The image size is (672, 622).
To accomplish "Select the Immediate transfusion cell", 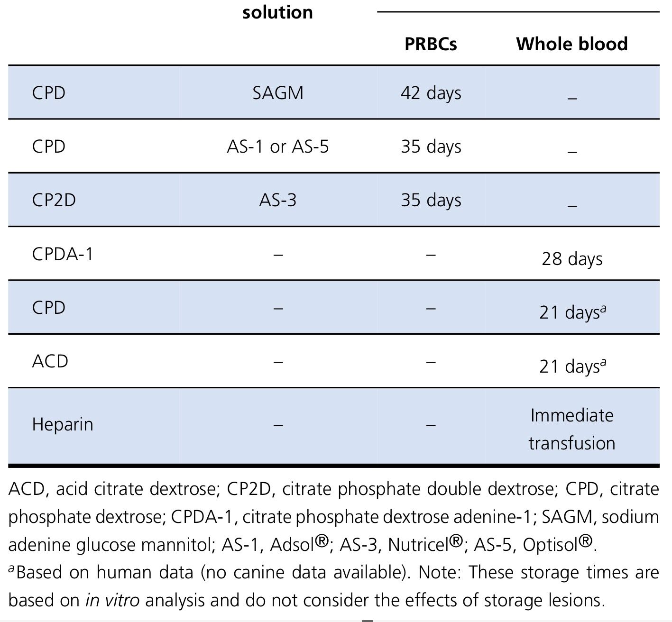I will tap(572, 429).
